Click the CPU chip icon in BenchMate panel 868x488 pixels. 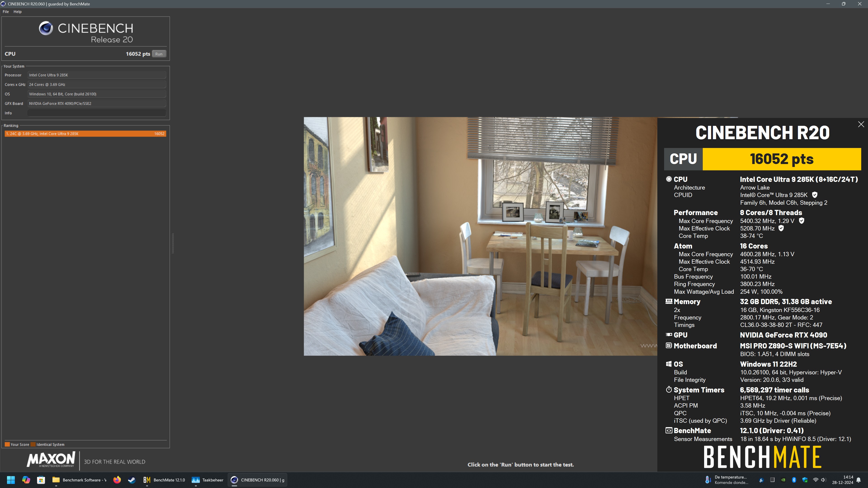click(x=669, y=179)
